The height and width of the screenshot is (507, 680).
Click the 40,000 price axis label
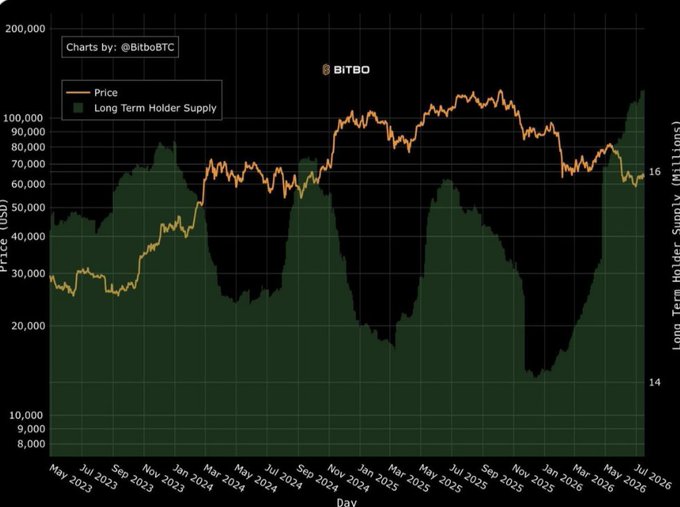27,236
